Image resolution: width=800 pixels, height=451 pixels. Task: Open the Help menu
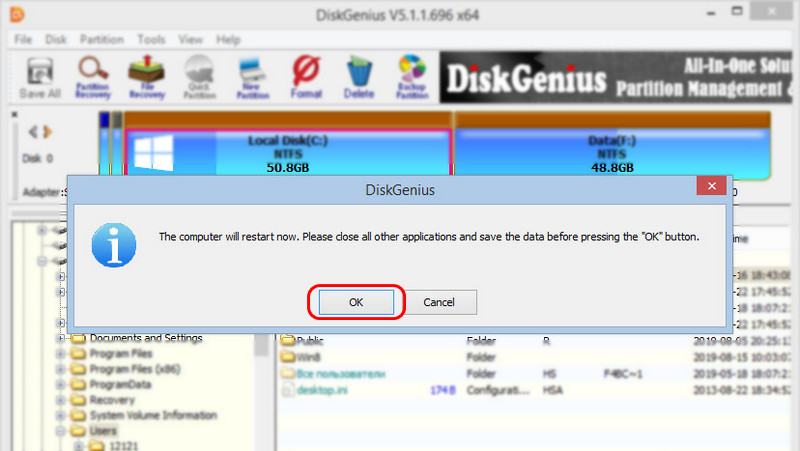click(228, 39)
